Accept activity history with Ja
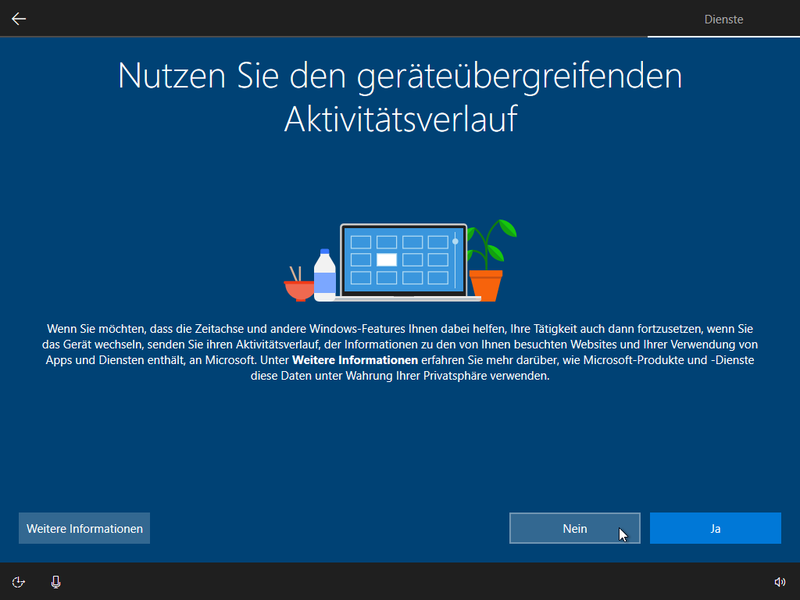The height and width of the screenshot is (600, 800). [715, 528]
